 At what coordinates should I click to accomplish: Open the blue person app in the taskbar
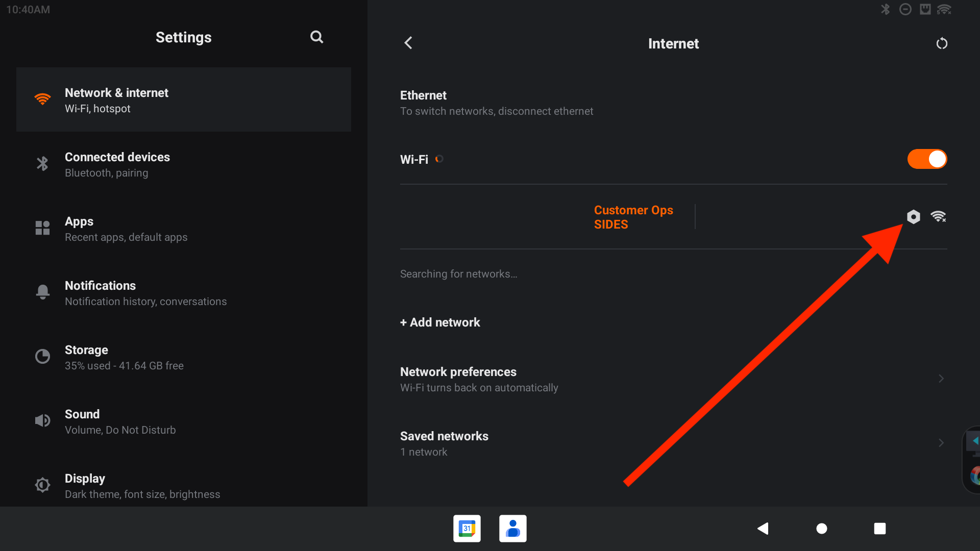(x=512, y=529)
